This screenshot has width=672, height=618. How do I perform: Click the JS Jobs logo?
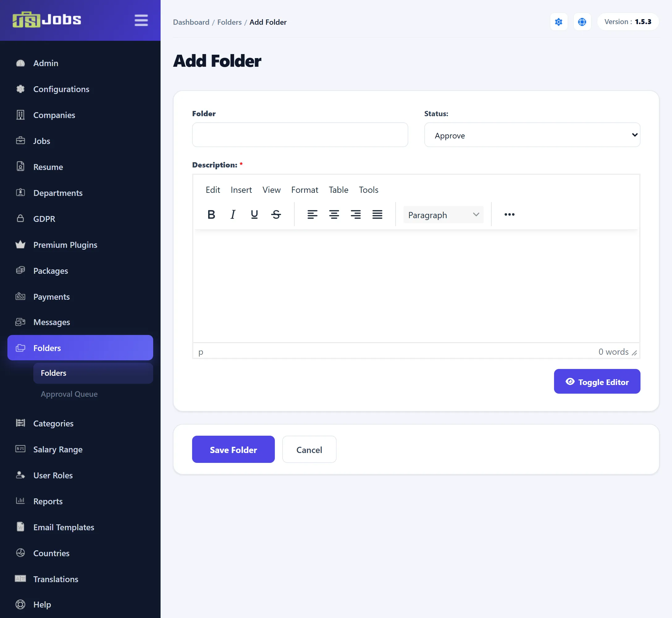[x=47, y=20]
